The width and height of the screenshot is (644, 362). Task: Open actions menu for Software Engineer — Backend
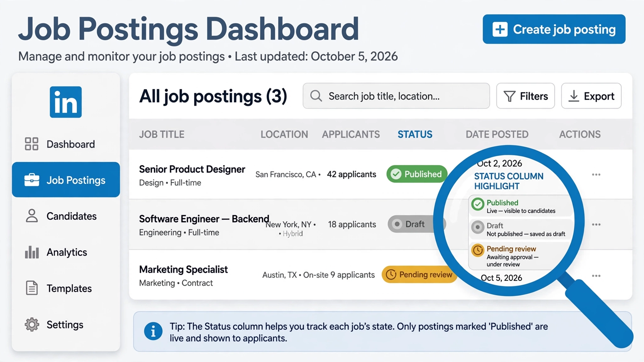pos(596,224)
